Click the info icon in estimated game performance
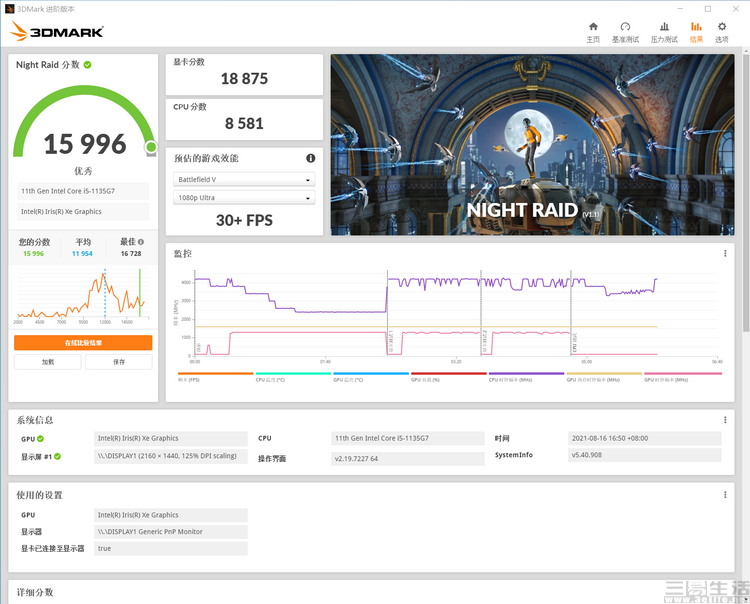 310,158
